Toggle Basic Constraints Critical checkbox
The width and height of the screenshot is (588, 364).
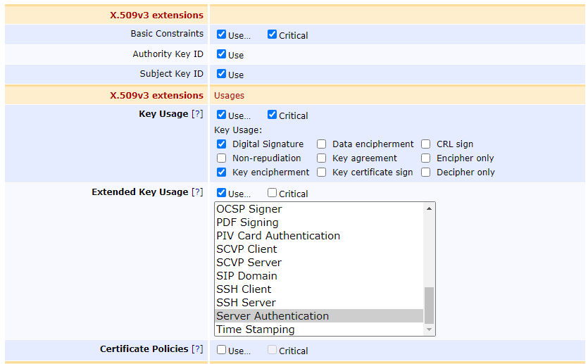(x=272, y=34)
